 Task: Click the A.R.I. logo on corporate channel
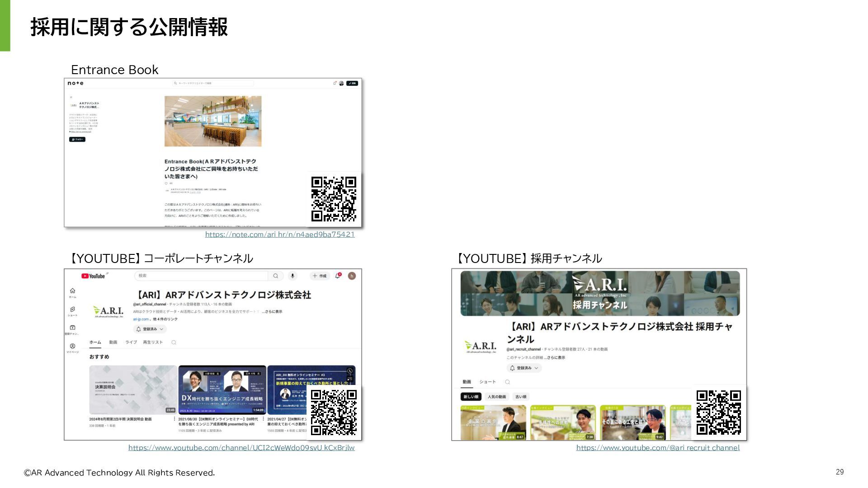(108, 312)
